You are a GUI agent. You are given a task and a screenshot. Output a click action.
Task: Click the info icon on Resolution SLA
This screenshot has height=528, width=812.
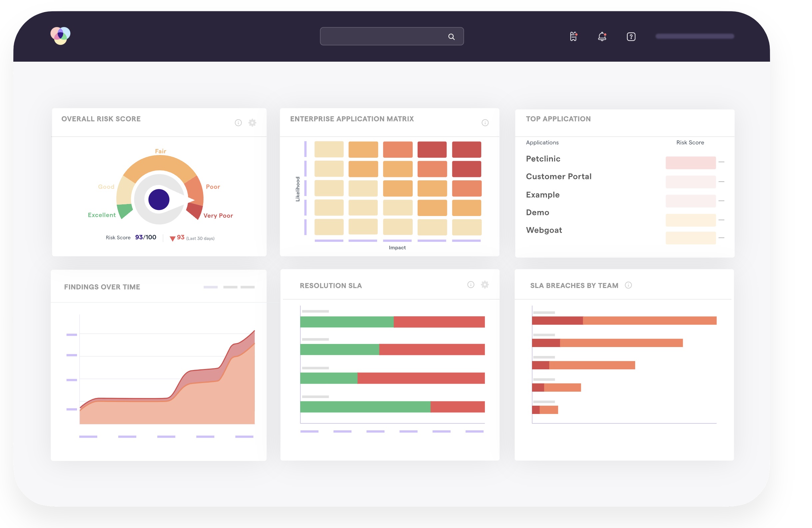[x=471, y=284]
